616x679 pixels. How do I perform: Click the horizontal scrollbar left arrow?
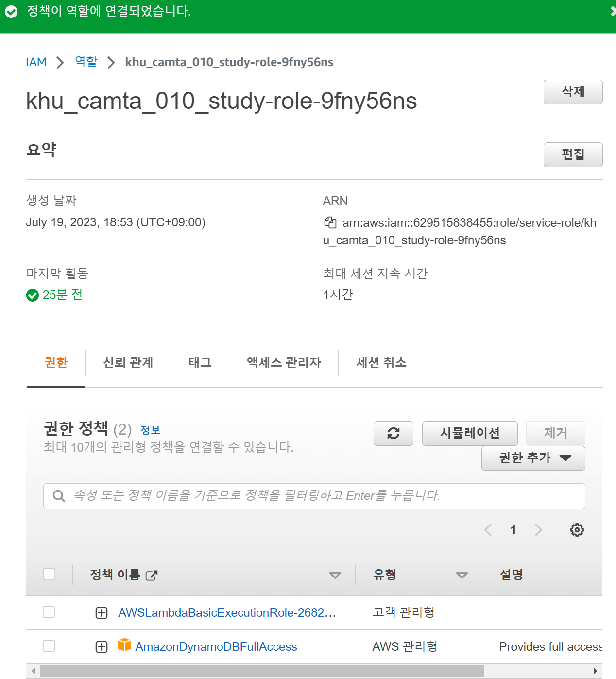point(34,671)
